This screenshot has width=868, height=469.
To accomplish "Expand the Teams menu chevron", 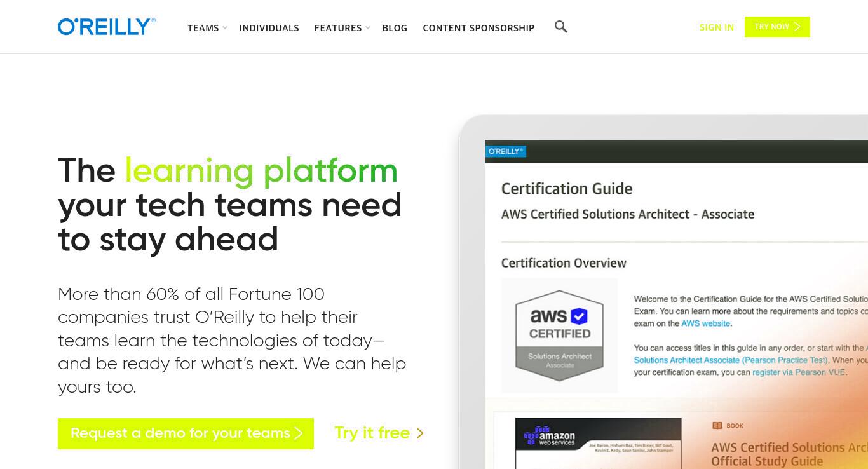I will (225, 28).
